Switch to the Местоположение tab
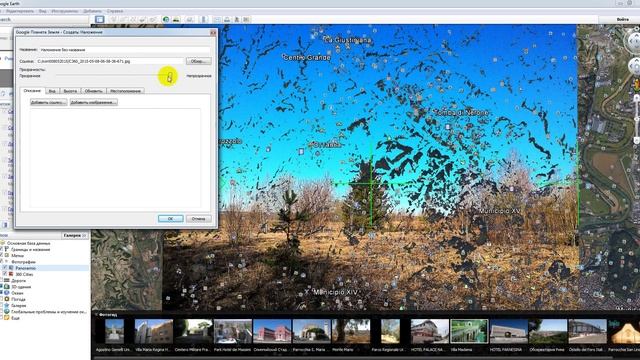The image size is (640, 360). click(125, 91)
